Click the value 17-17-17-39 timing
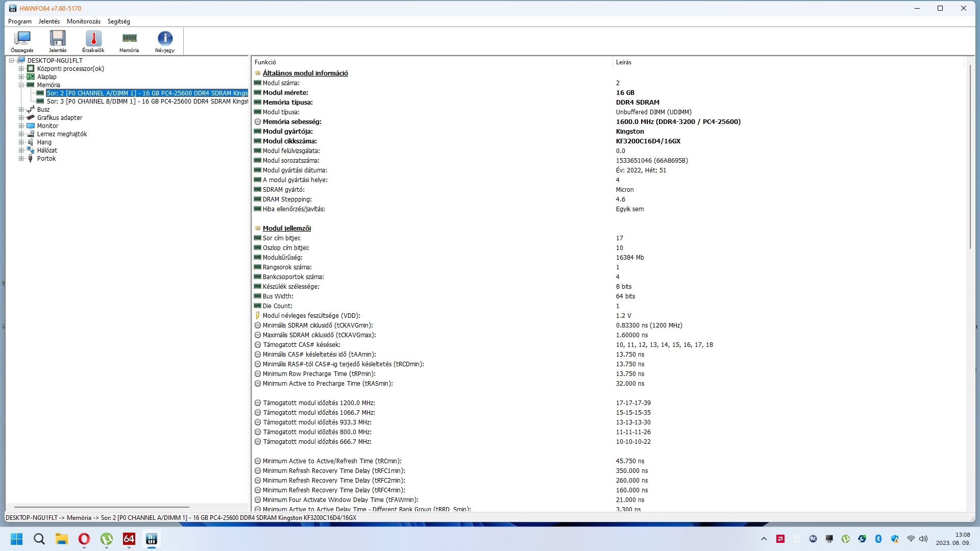The width and height of the screenshot is (980, 551). (x=633, y=403)
